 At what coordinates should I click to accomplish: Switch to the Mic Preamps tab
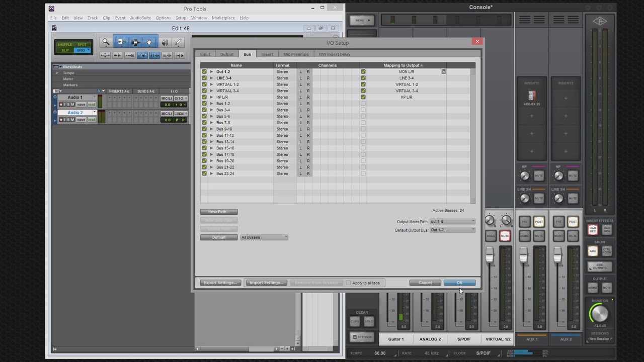coord(296,54)
